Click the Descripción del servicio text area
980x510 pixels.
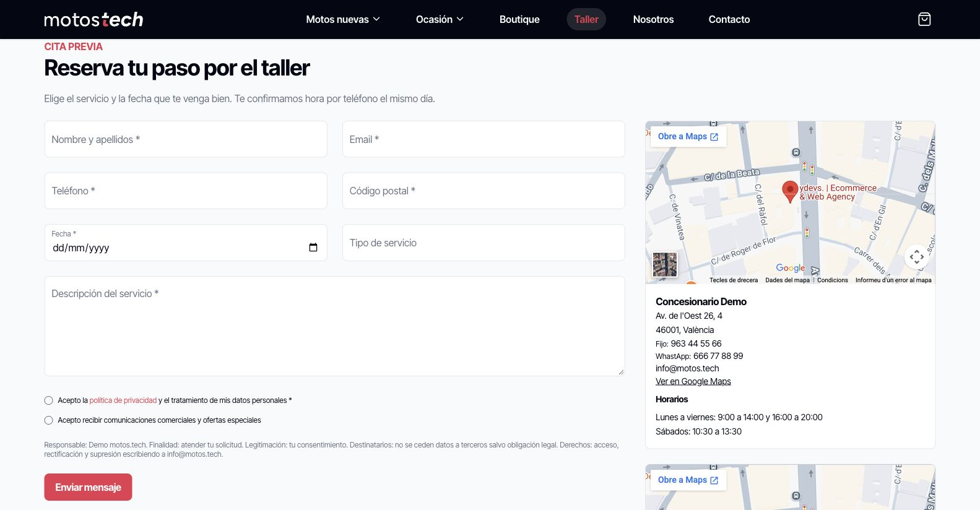334,326
